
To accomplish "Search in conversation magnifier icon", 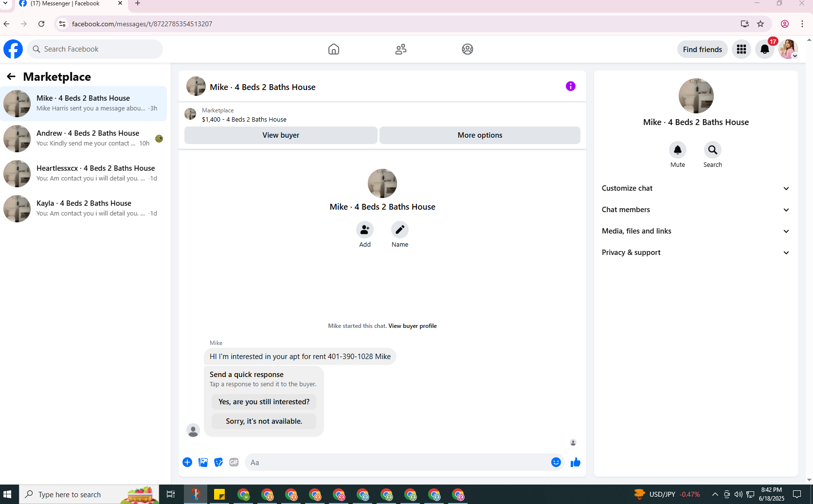I will [x=713, y=150].
